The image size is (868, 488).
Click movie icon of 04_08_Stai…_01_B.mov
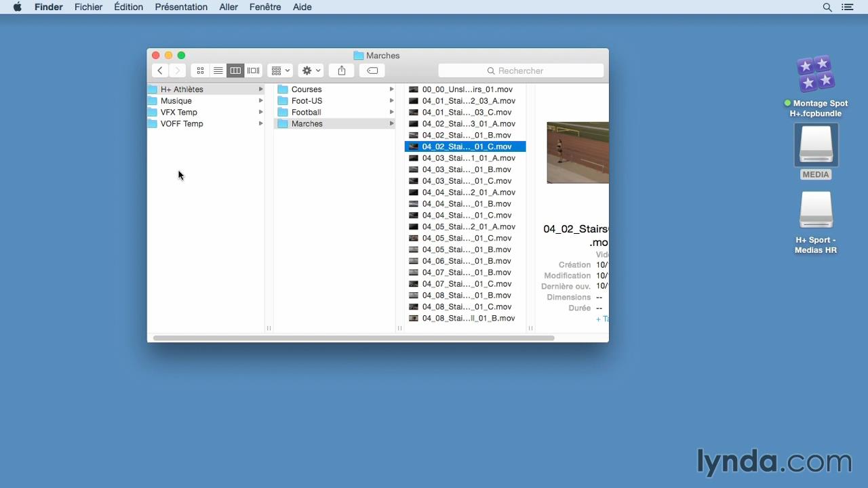click(x=414, y=296)
